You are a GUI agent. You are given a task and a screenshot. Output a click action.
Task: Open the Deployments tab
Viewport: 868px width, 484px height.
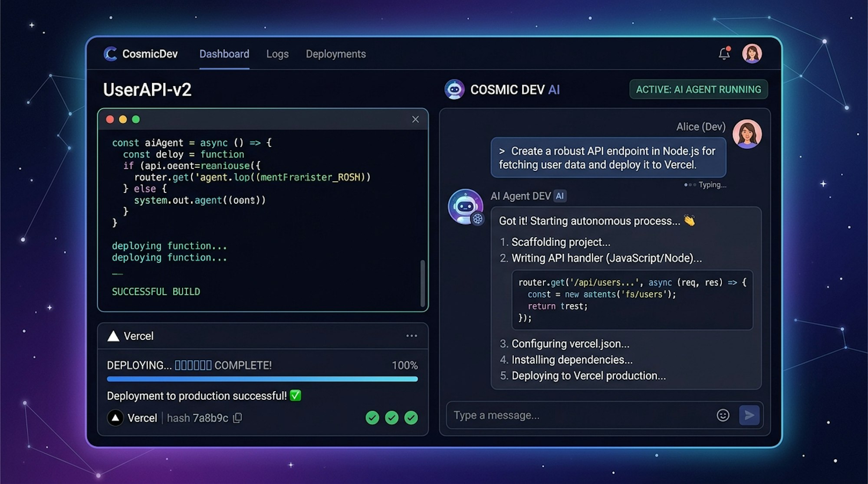(x=336, y=54)
